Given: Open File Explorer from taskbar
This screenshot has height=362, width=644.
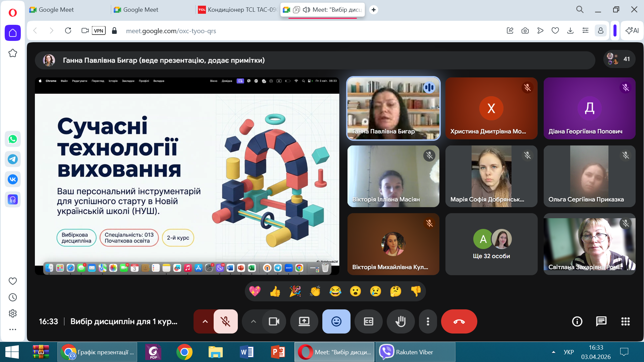Looking at the screenshot, I should (x=216, y=352).
